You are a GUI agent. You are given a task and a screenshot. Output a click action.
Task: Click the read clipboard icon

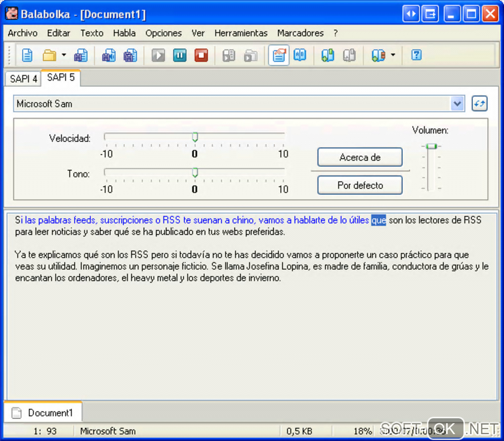pyautogui.click(x=251, y=56)
